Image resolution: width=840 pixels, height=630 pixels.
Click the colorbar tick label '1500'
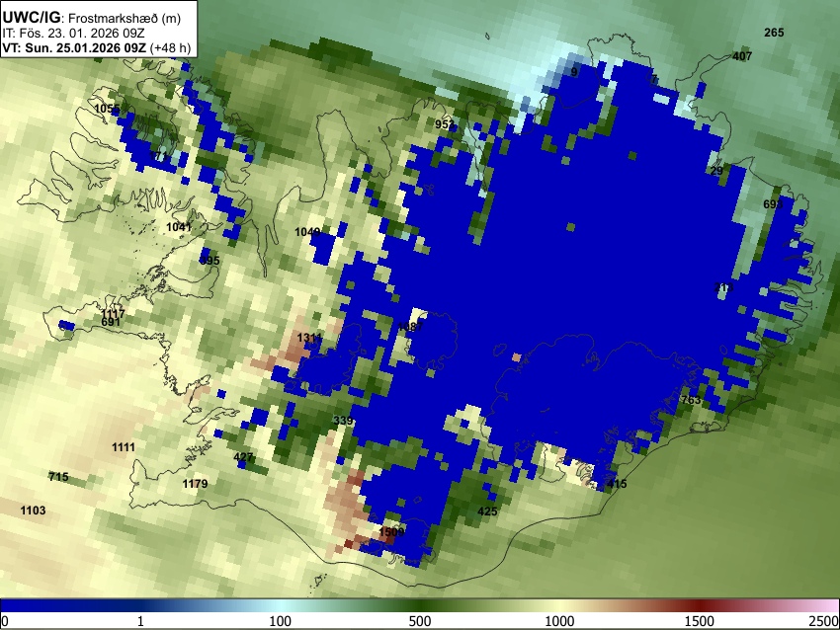(699, 621)
